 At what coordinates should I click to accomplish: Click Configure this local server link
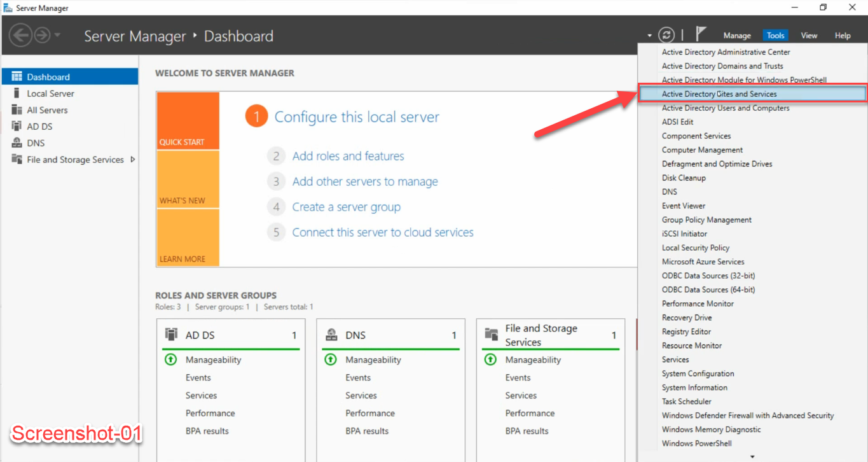[357, 117]
